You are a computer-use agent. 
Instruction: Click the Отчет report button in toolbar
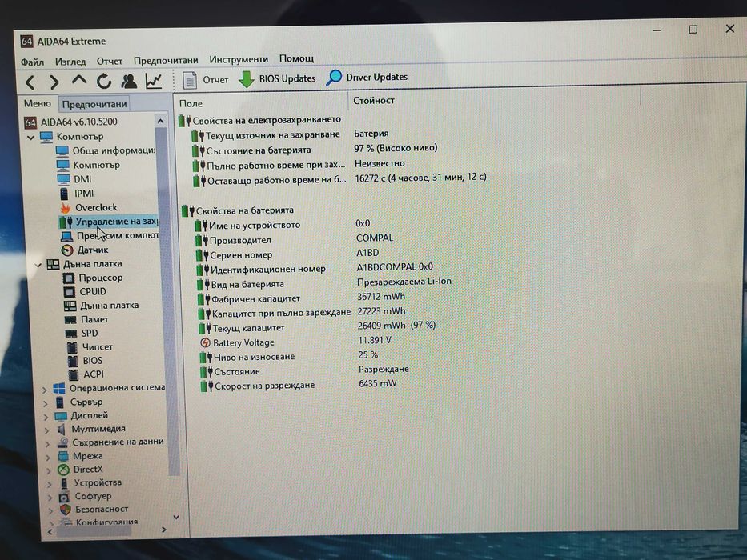(205, 79)
